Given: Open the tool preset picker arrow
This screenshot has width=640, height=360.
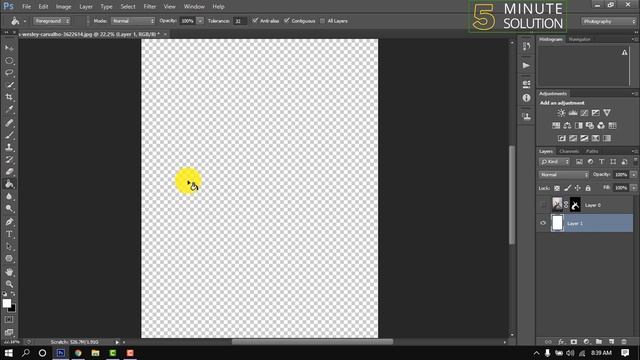Looking at the screenshot, I should pyautogui.click(x=24, y=21).
